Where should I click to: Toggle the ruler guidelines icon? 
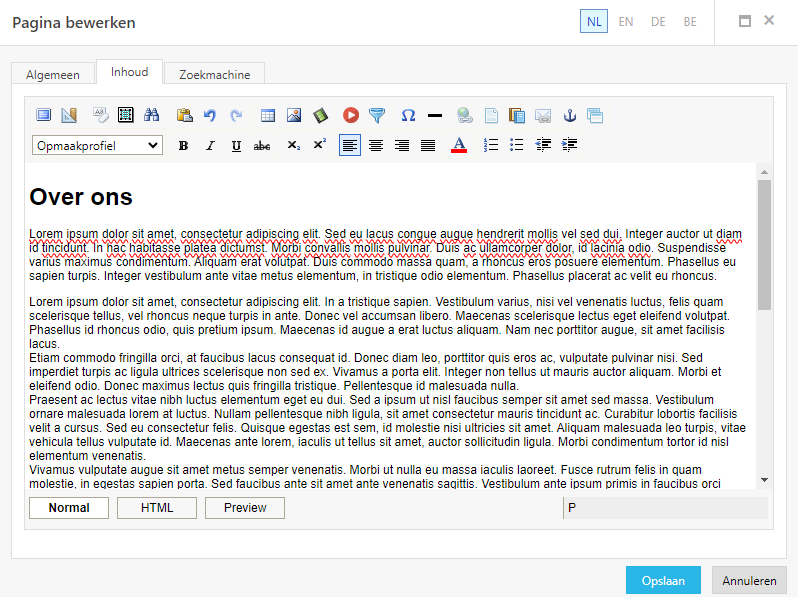click(69, 115)
